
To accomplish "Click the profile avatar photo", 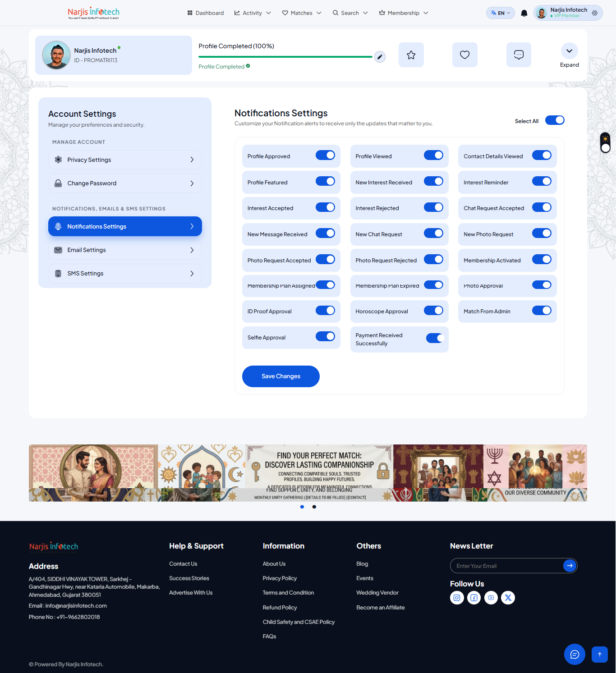I will click(x=56, y=55).
